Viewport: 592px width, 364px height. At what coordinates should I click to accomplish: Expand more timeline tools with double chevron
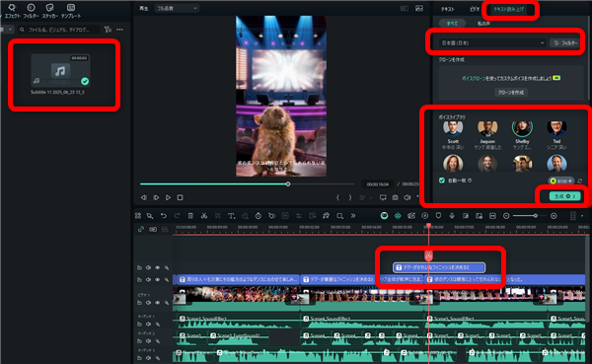pyautogui.click(x=353, y=216)
